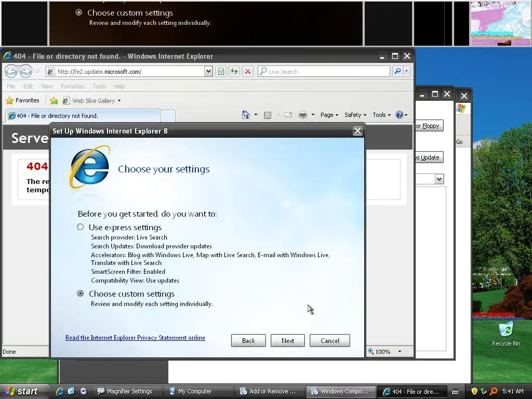The width and height of the screenshot is (532, 399).
Task: Click the CD or Floppy button in the back window
Action: pos(430,126)
